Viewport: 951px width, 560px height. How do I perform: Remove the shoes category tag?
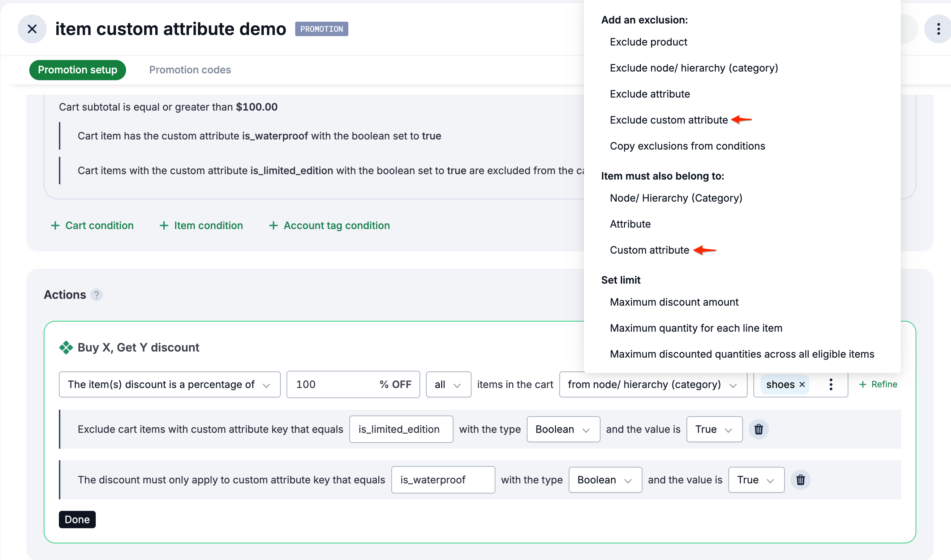coord(803,384)
